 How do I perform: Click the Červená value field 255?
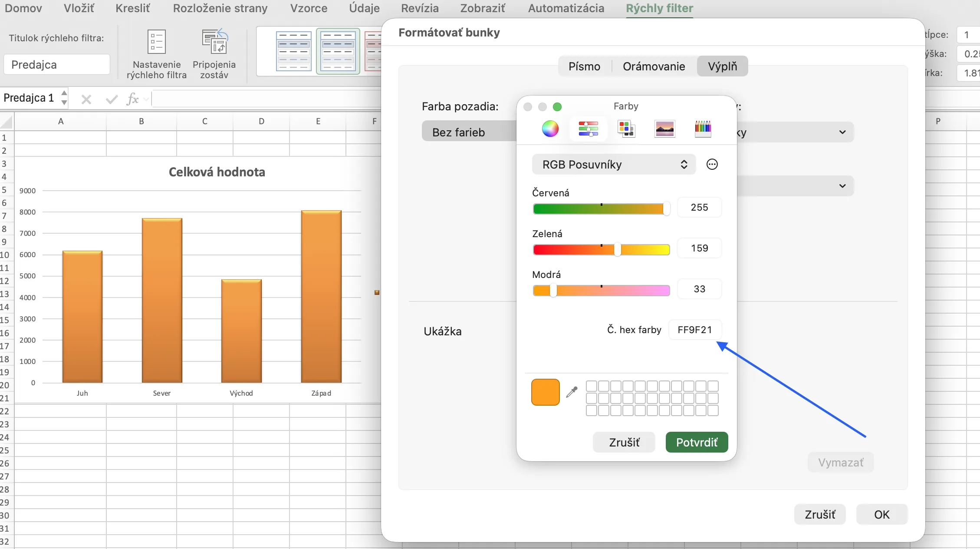(x=699, y=207)
